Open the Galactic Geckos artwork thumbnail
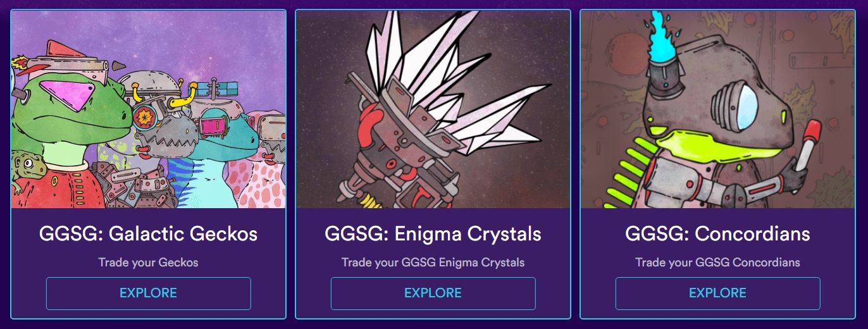Image resolution: width=868 pixels, height=329 pixels. point(149,109)
